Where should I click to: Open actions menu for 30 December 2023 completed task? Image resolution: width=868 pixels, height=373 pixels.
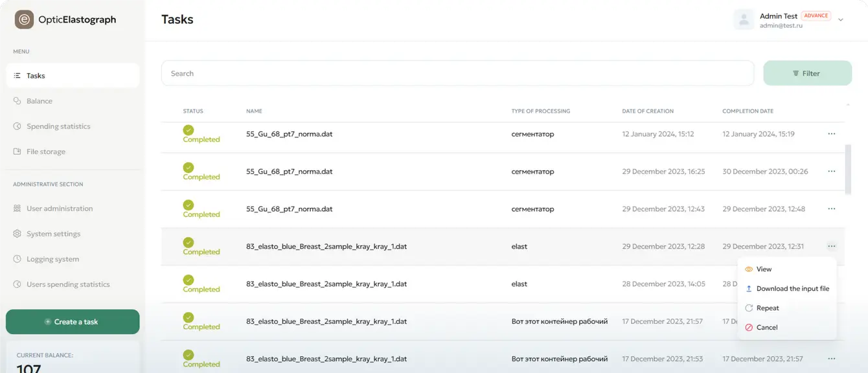pos(832,172)
